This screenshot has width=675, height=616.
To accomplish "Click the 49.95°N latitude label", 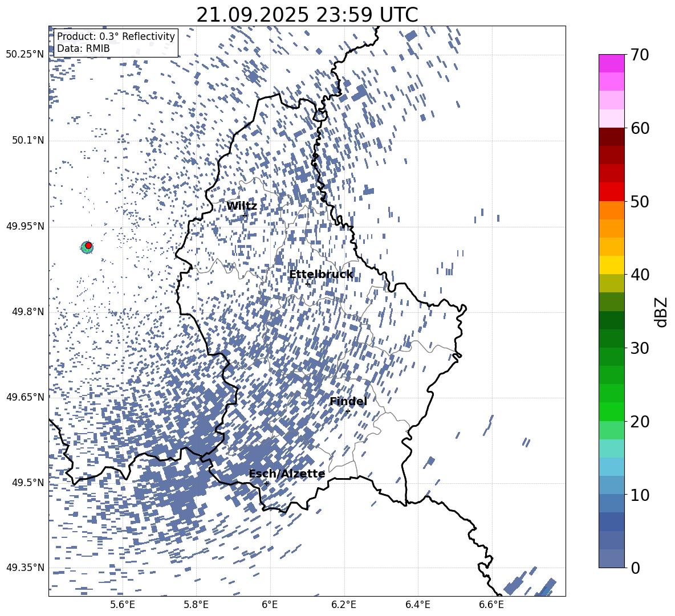I will coord(25,226).
